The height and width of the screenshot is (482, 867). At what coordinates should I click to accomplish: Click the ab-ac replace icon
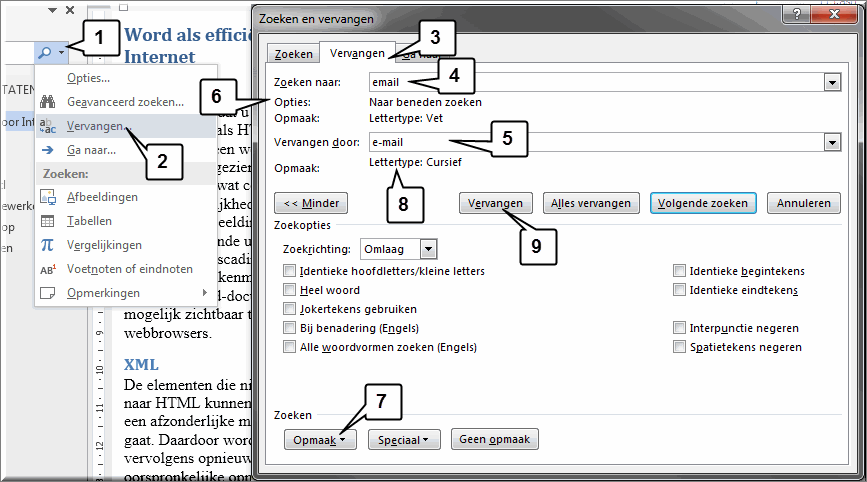[48, 126]
